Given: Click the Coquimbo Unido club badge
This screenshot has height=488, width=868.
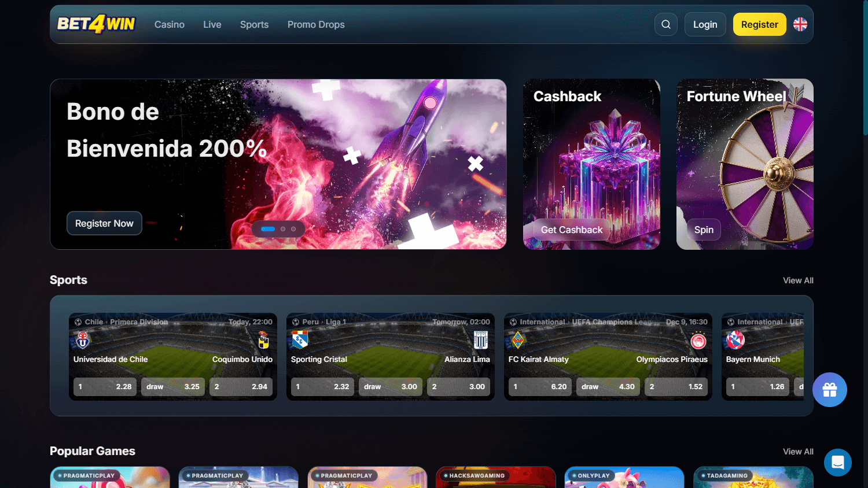Looking at the screenshot, I should [x=264, y=340].
